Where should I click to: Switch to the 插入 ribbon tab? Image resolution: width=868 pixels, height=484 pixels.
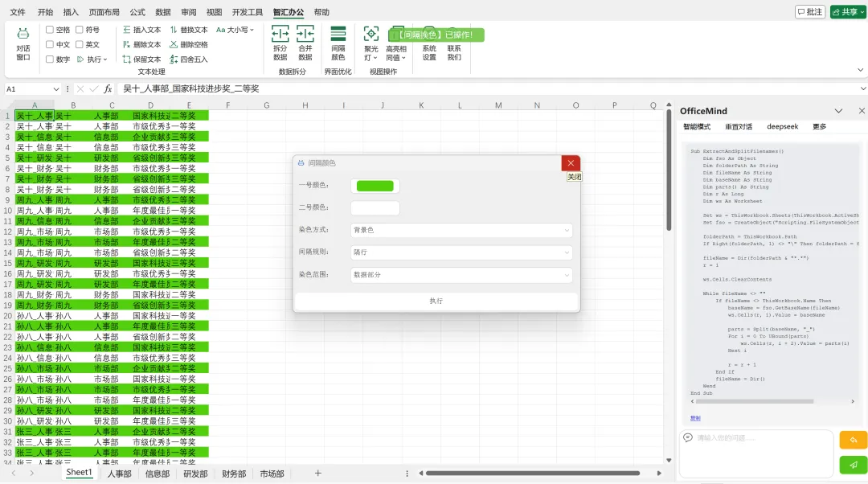[71, 12]
